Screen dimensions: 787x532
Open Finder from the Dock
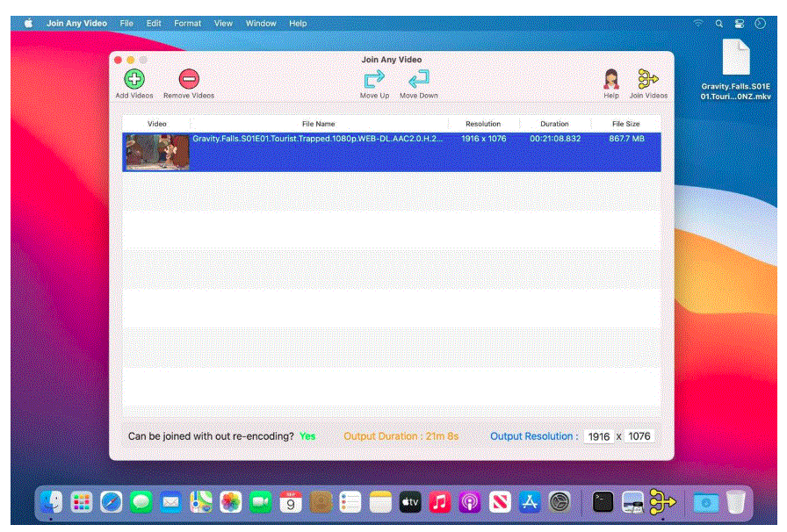click(51, 502)
